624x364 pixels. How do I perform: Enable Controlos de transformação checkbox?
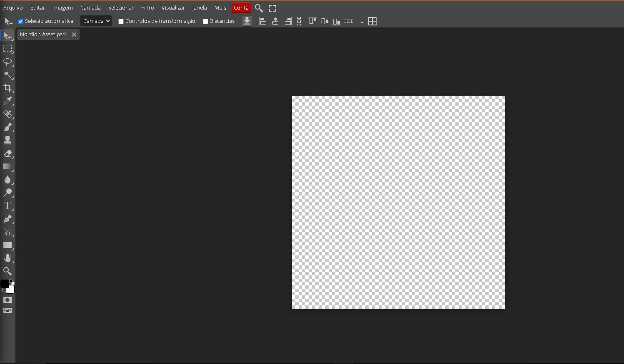(x=121, y=21)
